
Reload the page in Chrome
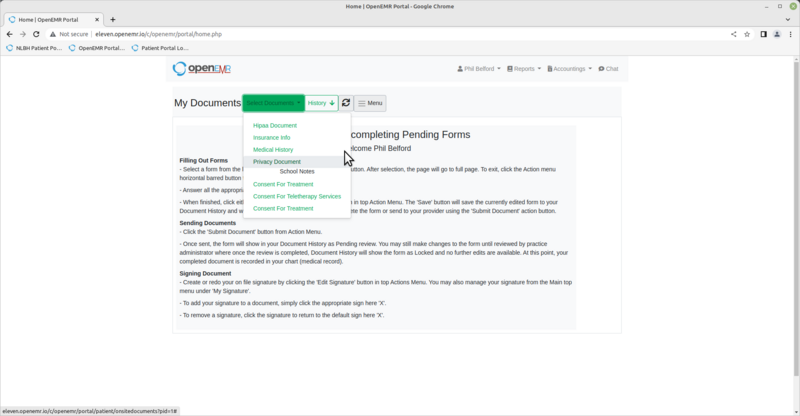coord(36,34)
